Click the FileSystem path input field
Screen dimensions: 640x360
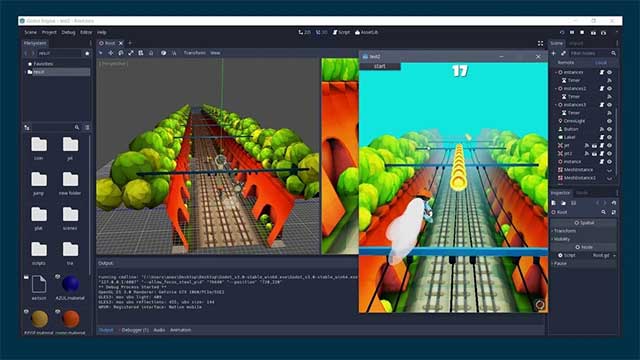[60, 53]
